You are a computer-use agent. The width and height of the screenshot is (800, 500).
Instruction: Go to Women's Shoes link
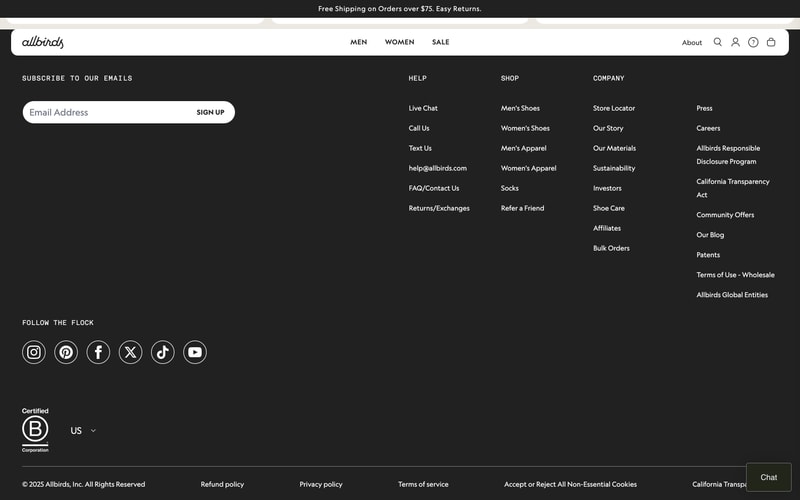(525, 128)
